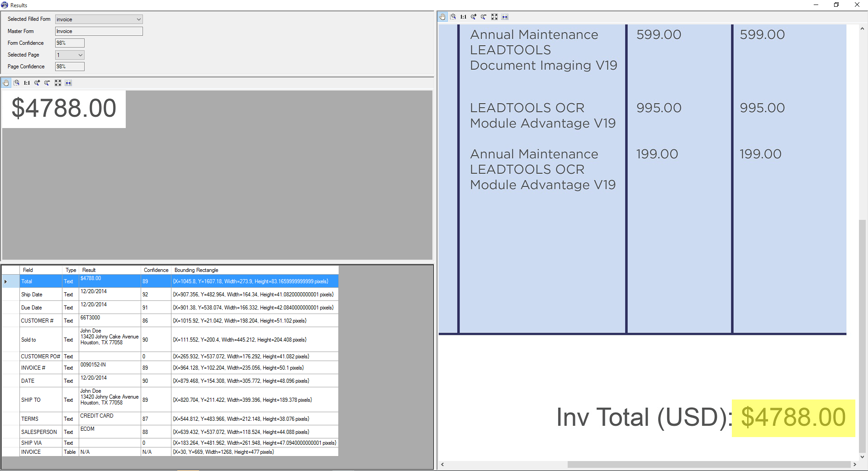Screen dimensions: 868x471
Task: Fit image to view in the field image toolbar
Action: (58, 83)
